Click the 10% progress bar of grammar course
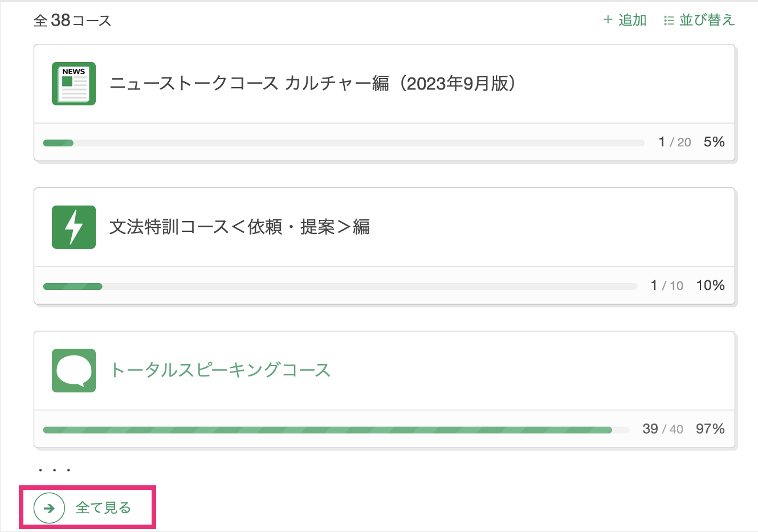The width and height of the screenshot is (758, 532). [x=340, y=287]
